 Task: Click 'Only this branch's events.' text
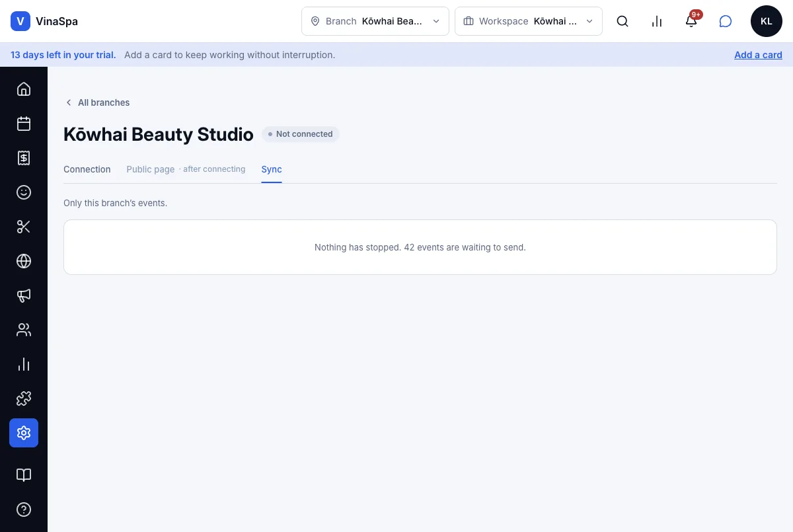pos(116,203)
